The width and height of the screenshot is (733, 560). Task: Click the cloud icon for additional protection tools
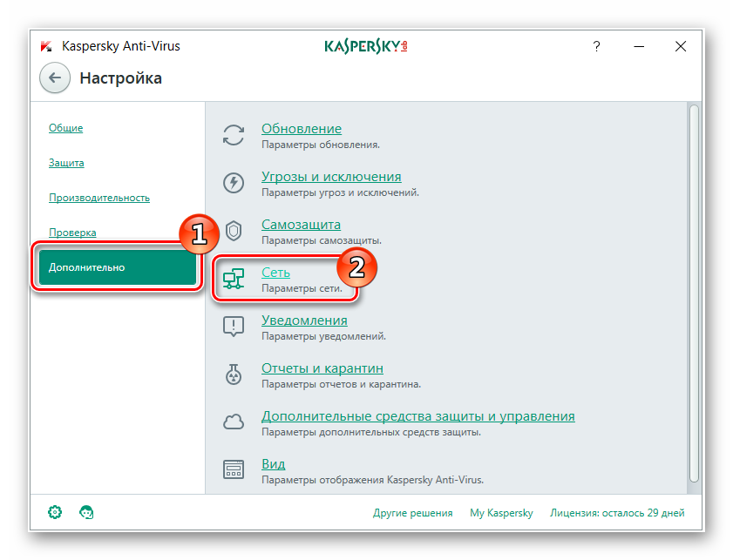point(234,422)
